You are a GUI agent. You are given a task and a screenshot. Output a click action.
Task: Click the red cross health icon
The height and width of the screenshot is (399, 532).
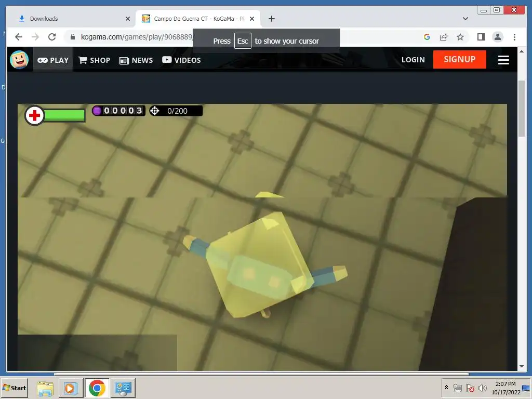(x=34, y=116)
